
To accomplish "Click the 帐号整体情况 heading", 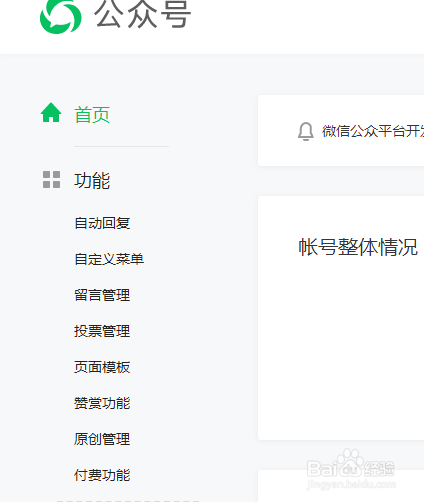I will click(358, 247).
